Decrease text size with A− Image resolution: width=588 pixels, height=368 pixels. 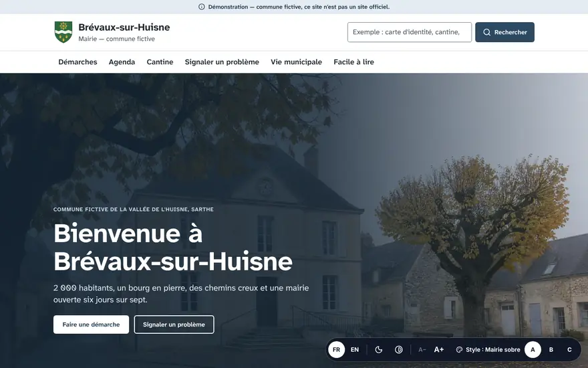click(422, 349)
